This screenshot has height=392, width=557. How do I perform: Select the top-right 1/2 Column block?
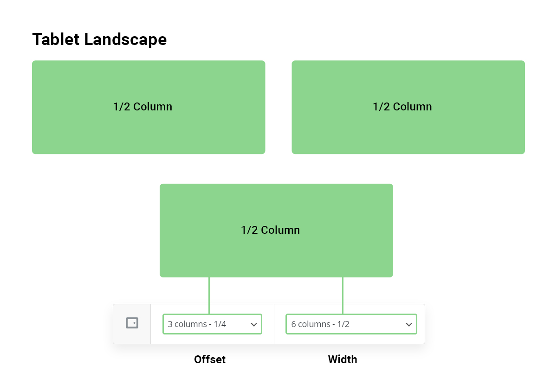click(408, 107)
